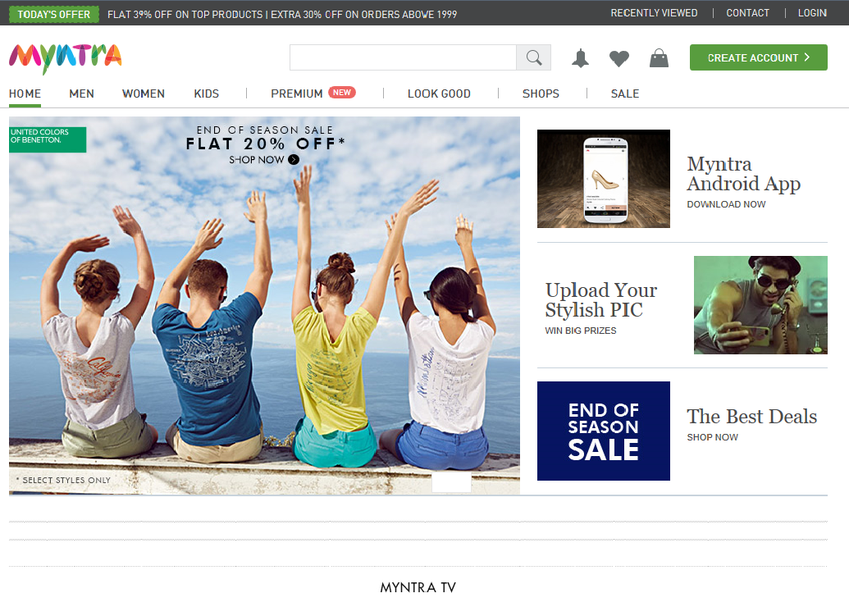Viewport: 849px width, 616px height.
Task: Click the Win Big Prizes text
Action: pyautogui.click(x=581, y=331)
